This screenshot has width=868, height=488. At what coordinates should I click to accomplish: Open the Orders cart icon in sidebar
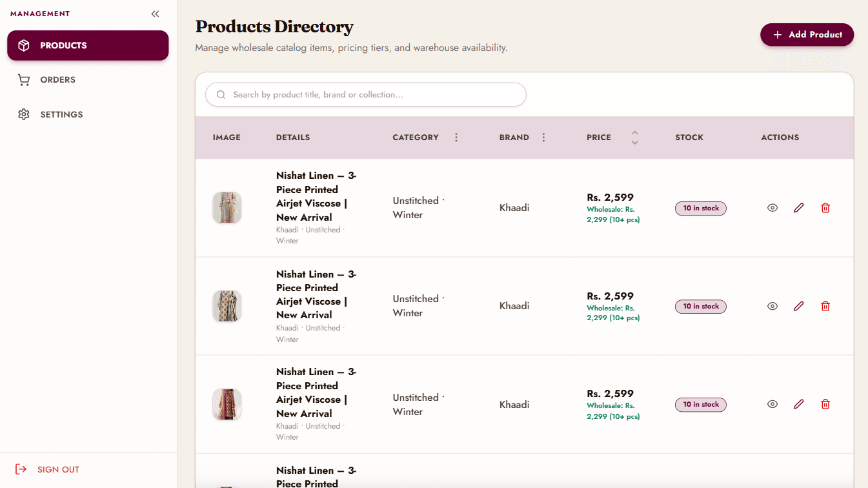(24, 80)
